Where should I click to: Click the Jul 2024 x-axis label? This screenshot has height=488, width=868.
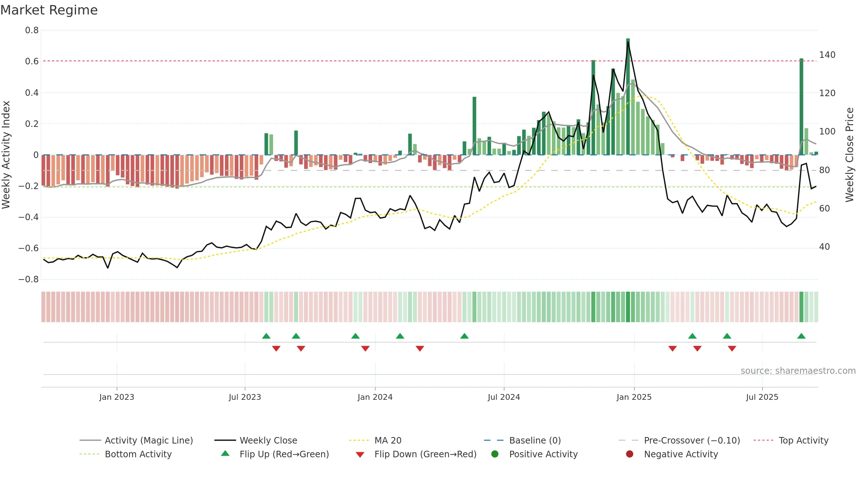tap(504, 397)
